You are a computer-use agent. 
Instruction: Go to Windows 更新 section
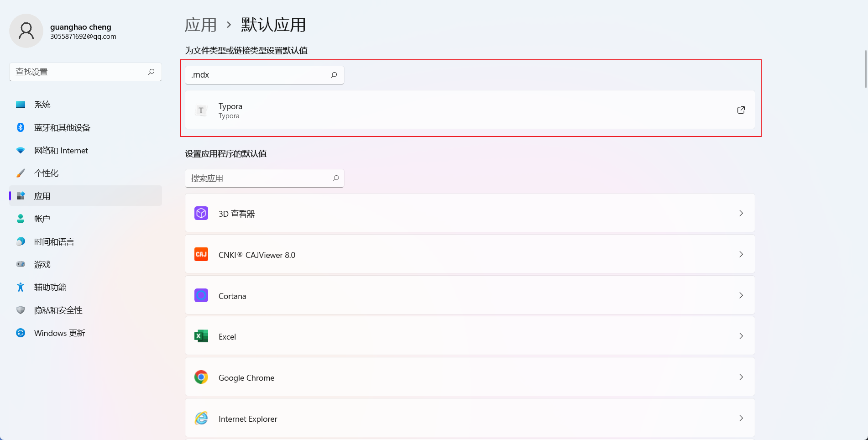[x=85, y=333]
